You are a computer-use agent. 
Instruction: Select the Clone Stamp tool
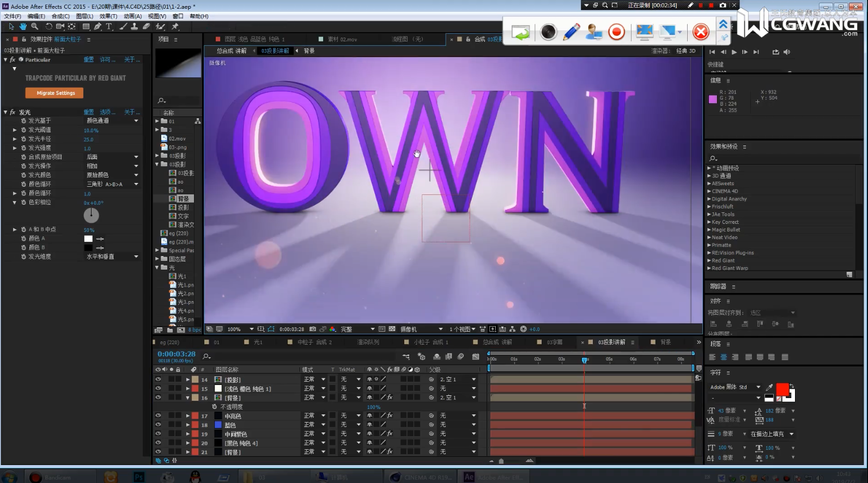tap(135, 26)
